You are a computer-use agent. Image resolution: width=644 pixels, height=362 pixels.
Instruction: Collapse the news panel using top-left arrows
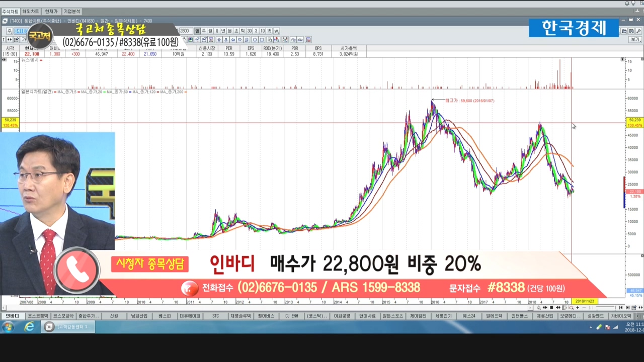(x=4, y=60)
